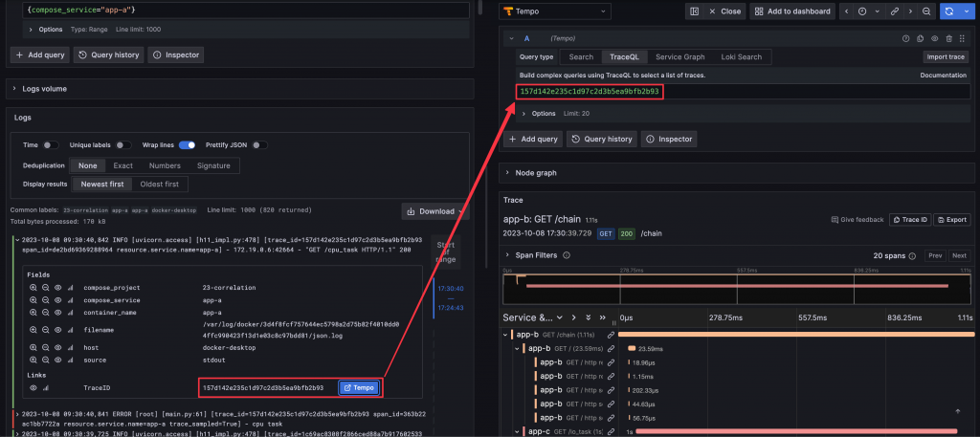Turn off the Wrap lines switch
This screenshot has width=980, height=437.
[x=188, y=144]
